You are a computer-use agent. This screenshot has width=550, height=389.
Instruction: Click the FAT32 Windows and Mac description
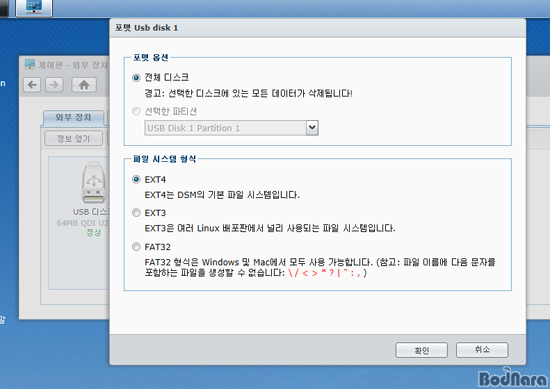(320, 267)
